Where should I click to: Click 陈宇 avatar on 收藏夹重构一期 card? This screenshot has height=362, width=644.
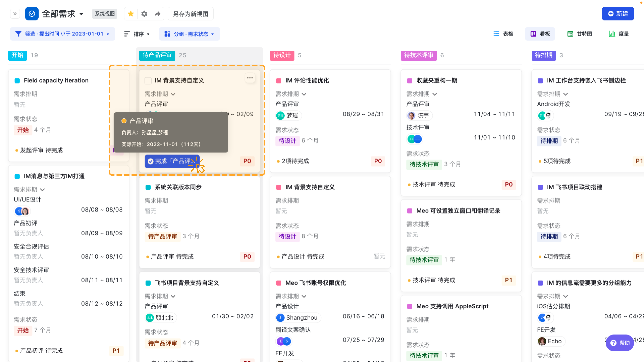click(419, 115)
